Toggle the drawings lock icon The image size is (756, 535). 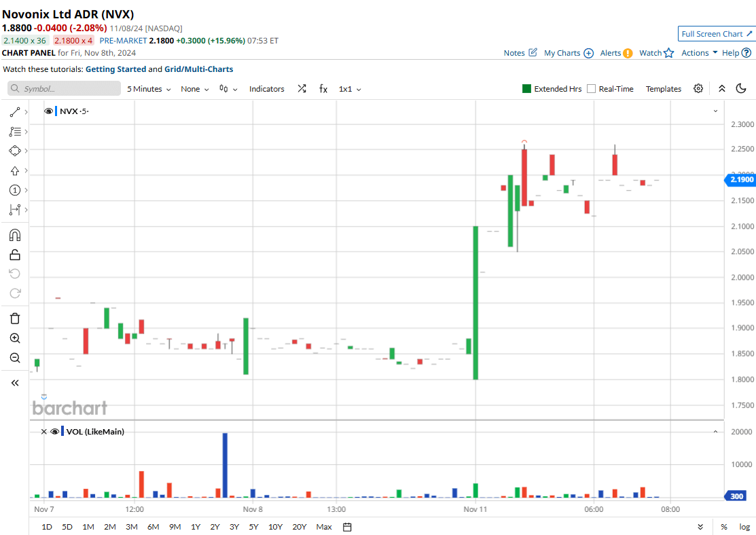pos(15,255)
